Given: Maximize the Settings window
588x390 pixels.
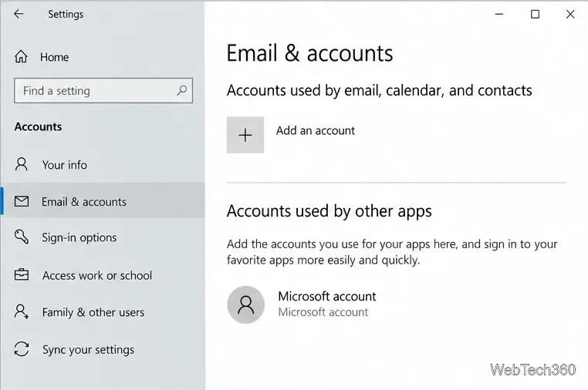Looking at the screenshot, I should (x=535, y=14).
